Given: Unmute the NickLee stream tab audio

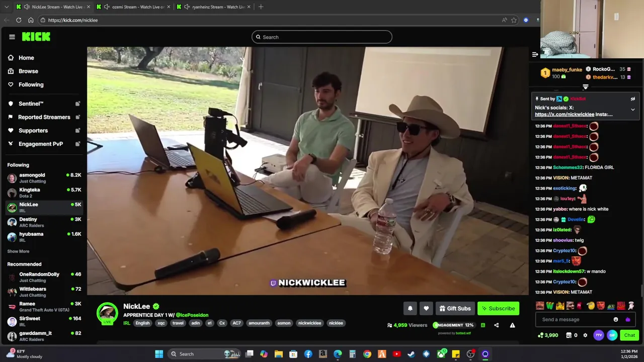Looking at the screenshot, I should coord(26,7).
